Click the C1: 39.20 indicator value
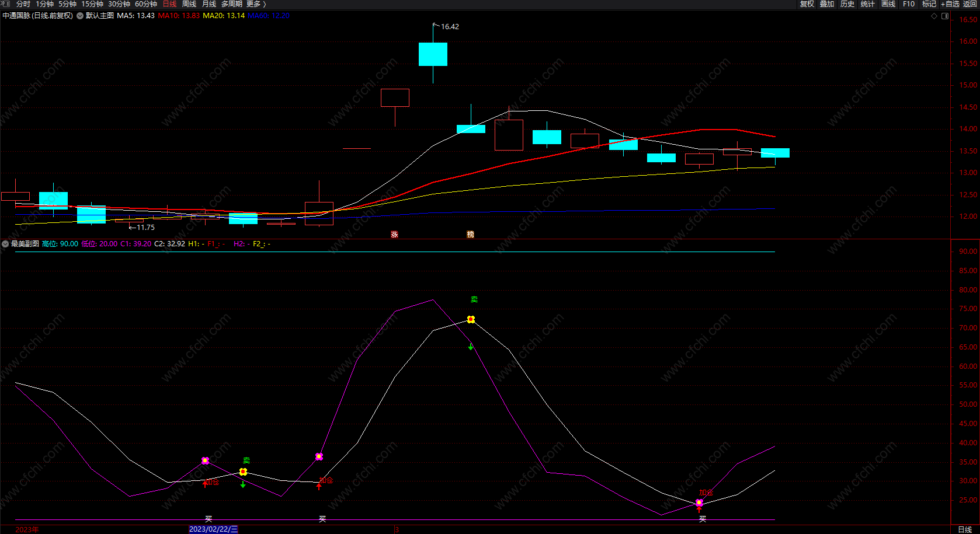Image resolution: width=980 pixels, height=534 pixels. 136,244
